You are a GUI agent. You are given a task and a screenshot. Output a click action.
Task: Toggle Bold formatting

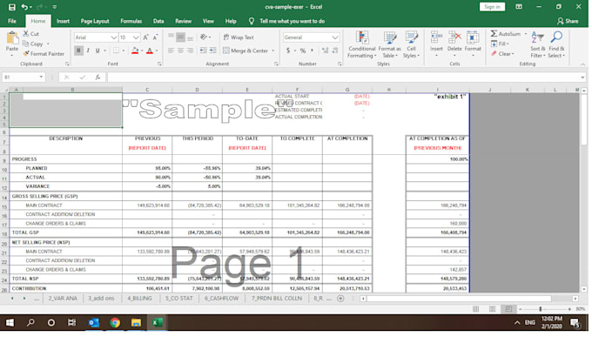pos(78,51)
